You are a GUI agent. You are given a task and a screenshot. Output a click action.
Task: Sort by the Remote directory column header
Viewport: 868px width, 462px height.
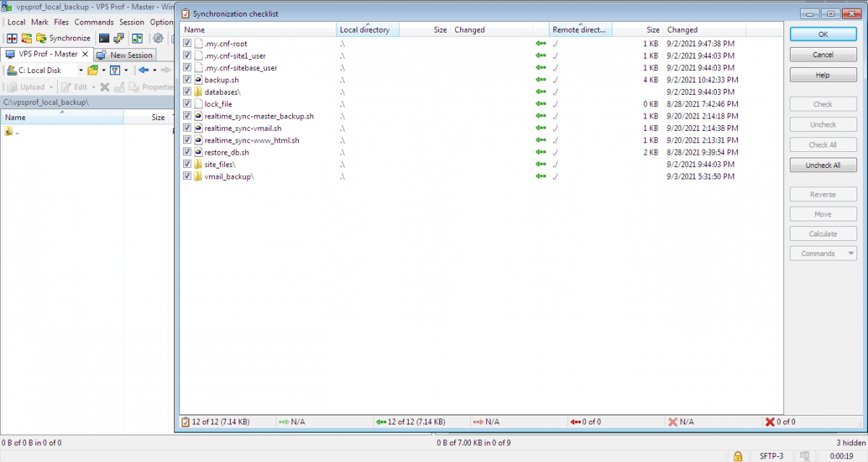[581, 29]
